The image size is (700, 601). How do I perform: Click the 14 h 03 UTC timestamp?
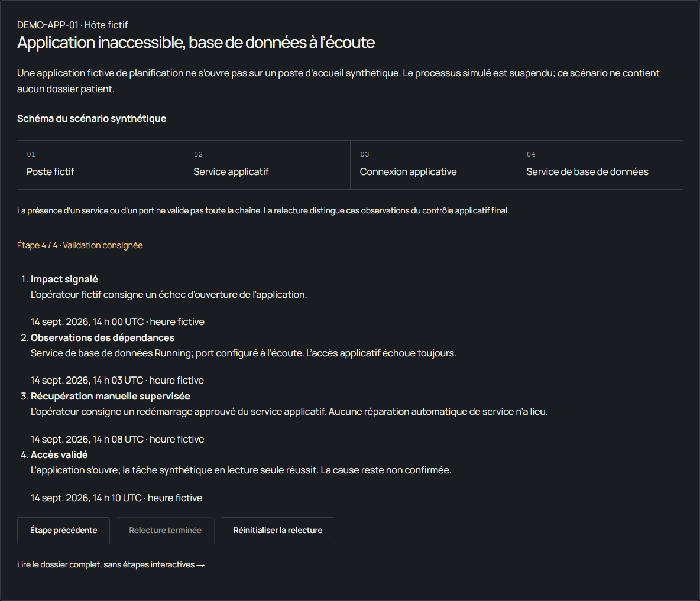pyautogui.click(x=118, y=380)
